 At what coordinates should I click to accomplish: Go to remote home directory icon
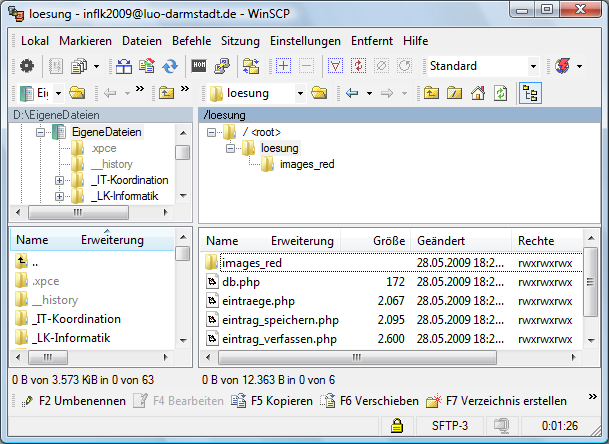(478, 93)
